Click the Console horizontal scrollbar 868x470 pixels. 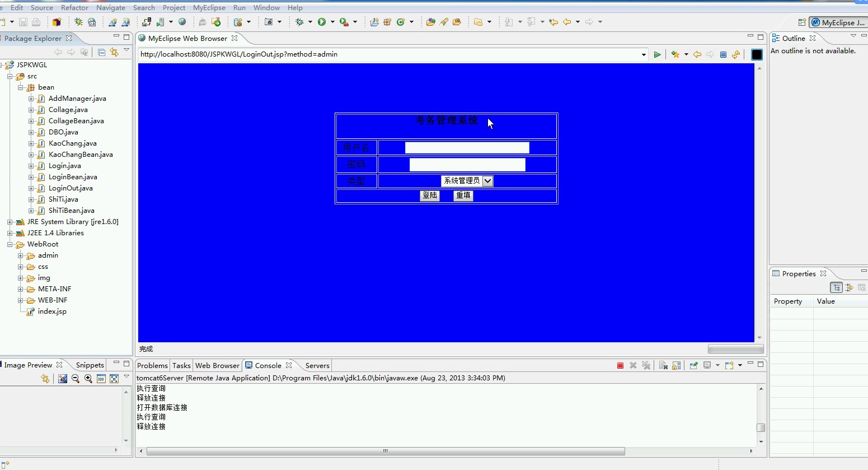386,451
